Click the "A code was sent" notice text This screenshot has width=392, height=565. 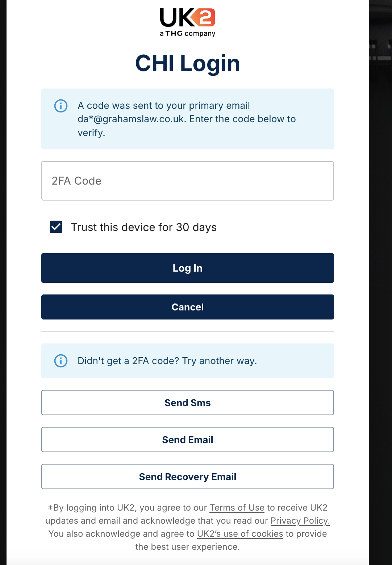pyautogui.click(x=164, y=106)
